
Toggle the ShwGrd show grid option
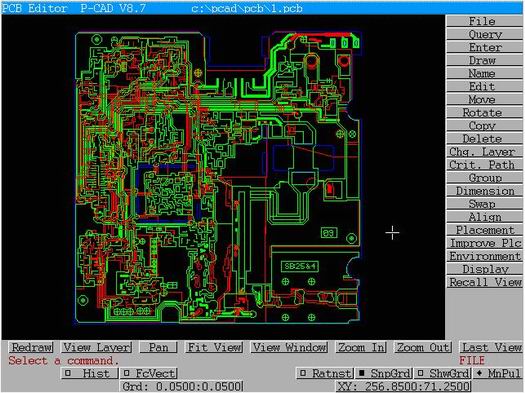pos(443,373)
